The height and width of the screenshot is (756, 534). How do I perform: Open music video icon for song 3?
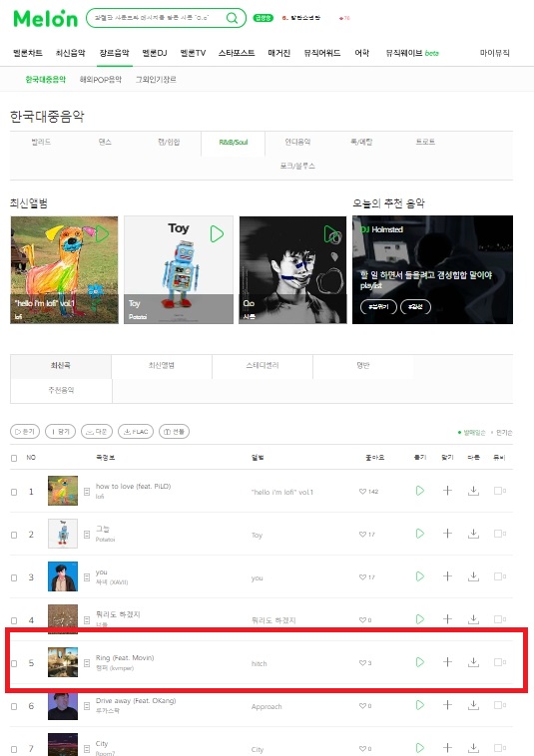(499, 576)
